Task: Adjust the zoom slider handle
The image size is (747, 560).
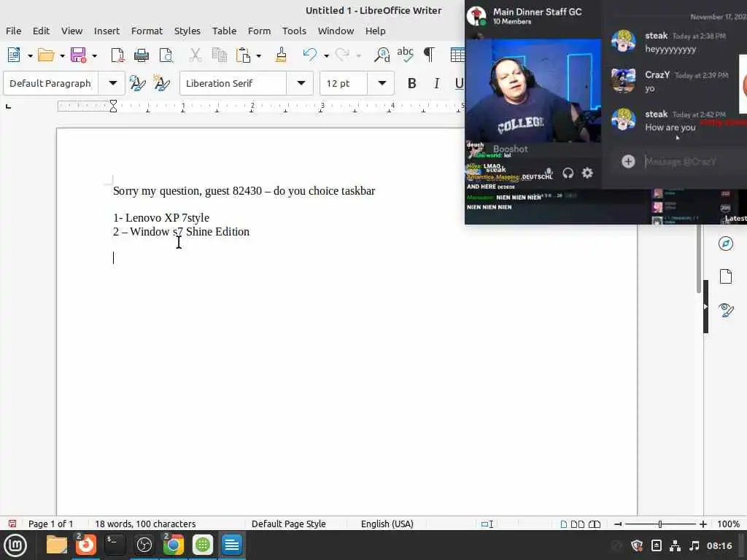Action: pos(659,524)
